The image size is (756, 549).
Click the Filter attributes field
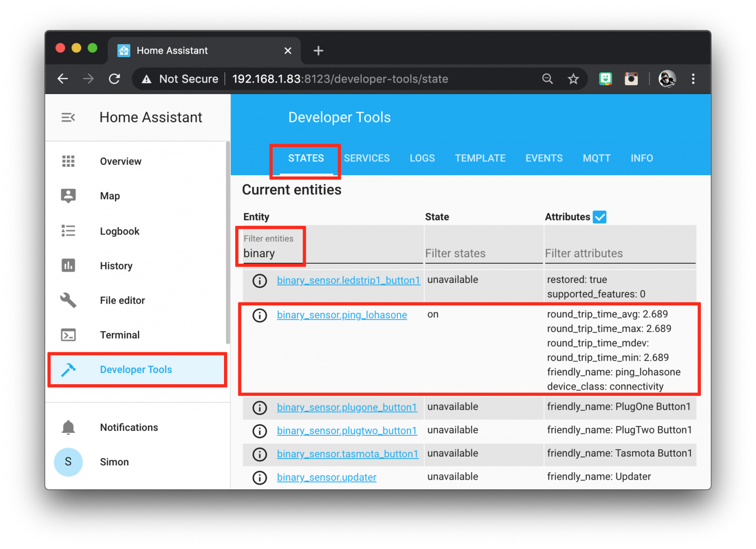pos(620,253)
